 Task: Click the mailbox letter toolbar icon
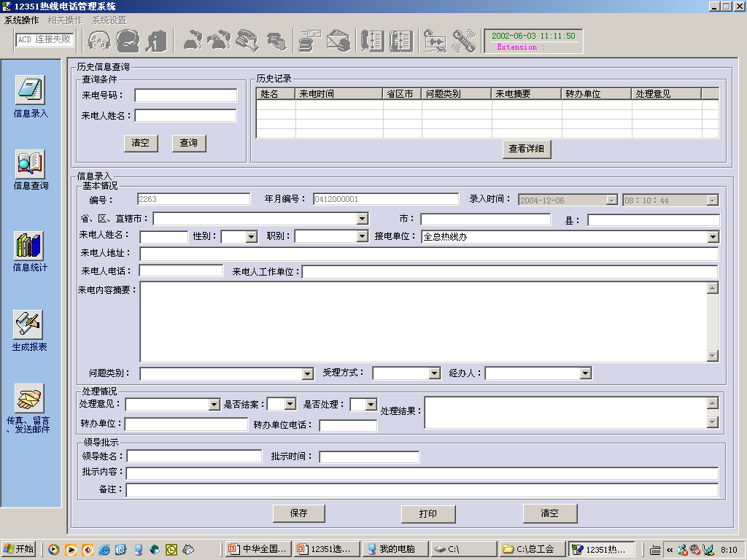click(x=310, y=41)
